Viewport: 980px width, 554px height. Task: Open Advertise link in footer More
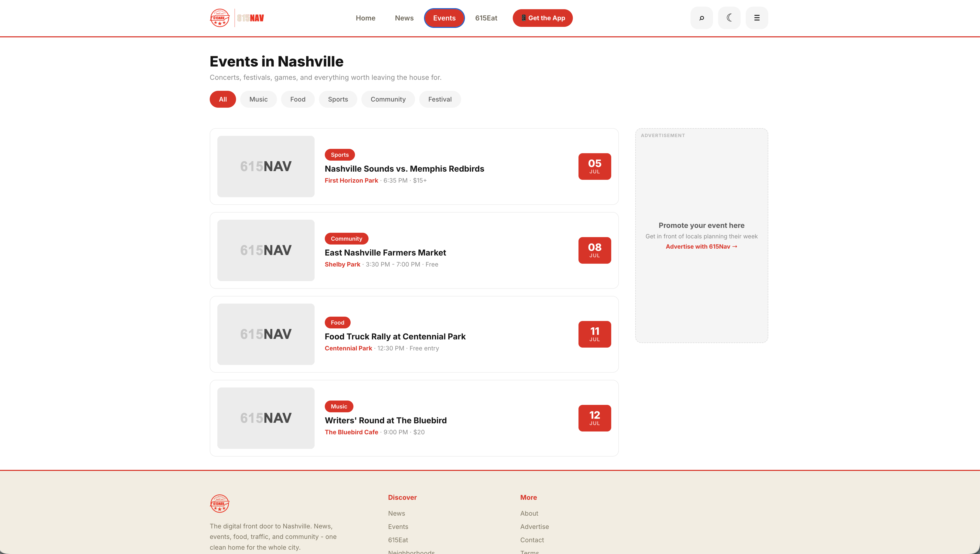(534, 527)
